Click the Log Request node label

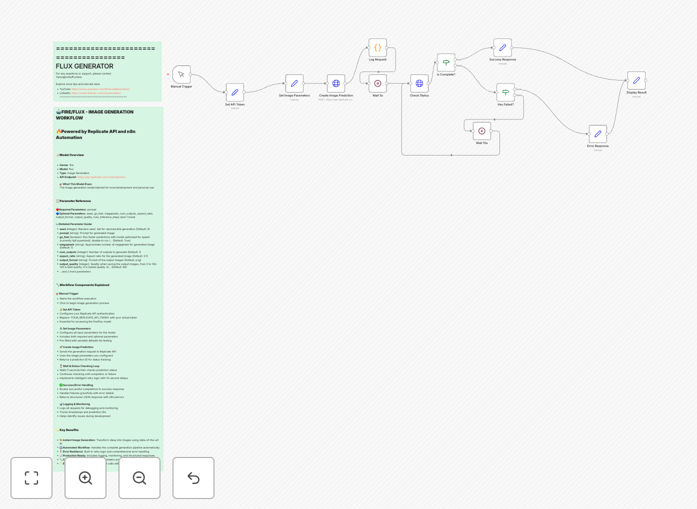[x=377, y=60]
